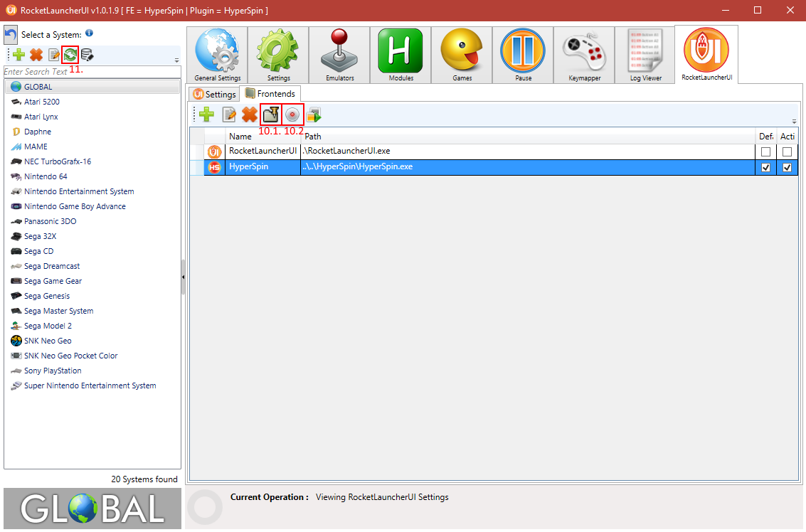Open the Games tab

click(x=462, y=55)
